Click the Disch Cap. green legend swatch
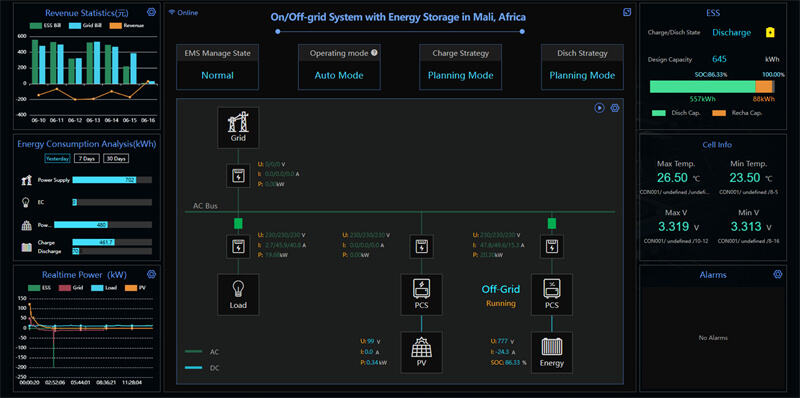This screenshot has height=398, width=800. click(659, 113)
